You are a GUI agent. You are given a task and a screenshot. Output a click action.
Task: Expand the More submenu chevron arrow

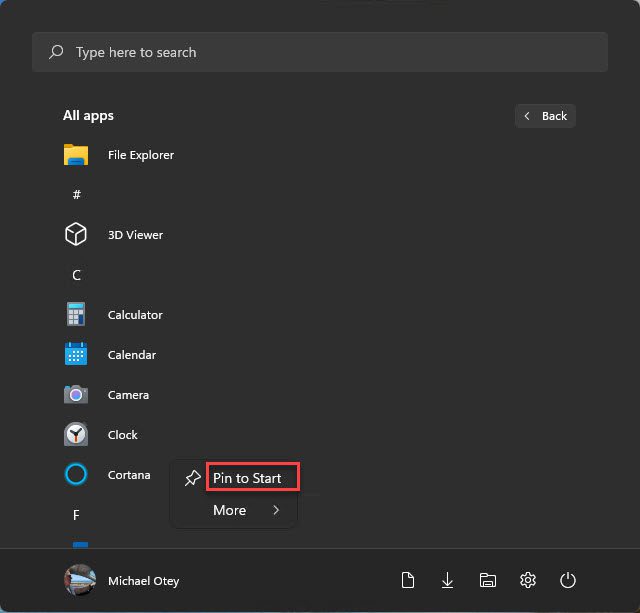tap(276, 510)
